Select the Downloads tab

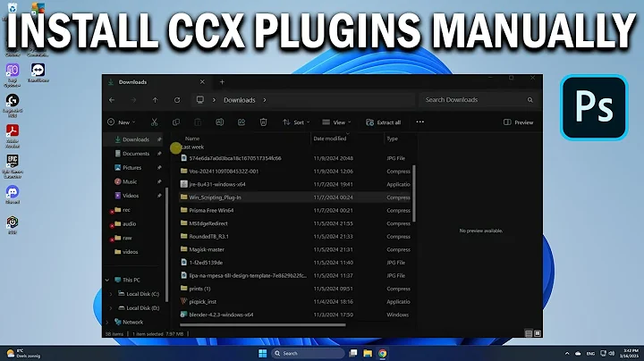[x=156, y=82]
